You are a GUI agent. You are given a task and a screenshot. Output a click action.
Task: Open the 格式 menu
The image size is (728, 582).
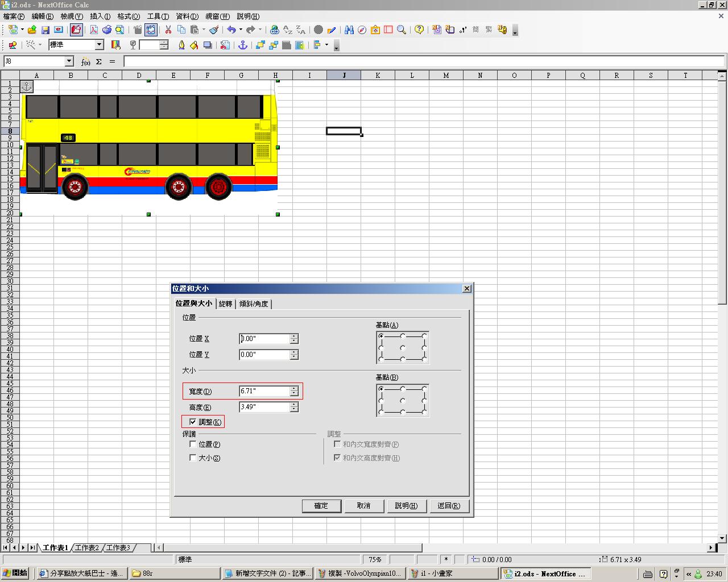pos(129,16)
